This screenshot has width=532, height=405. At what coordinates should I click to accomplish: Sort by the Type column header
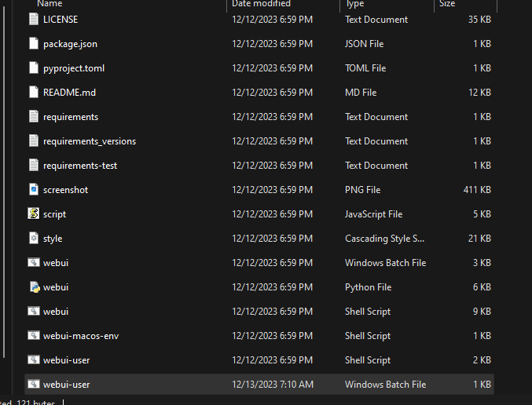(x=354, y=3)
